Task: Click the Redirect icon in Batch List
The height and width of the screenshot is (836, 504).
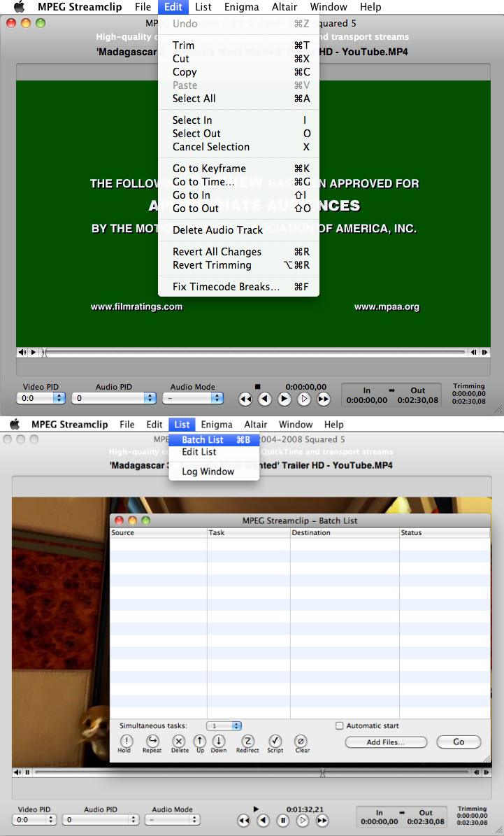Action: (x=247, y=741)
